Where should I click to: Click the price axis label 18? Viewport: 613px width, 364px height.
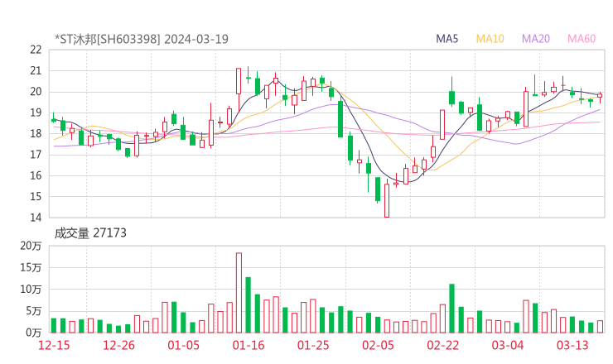click(36, 133)
